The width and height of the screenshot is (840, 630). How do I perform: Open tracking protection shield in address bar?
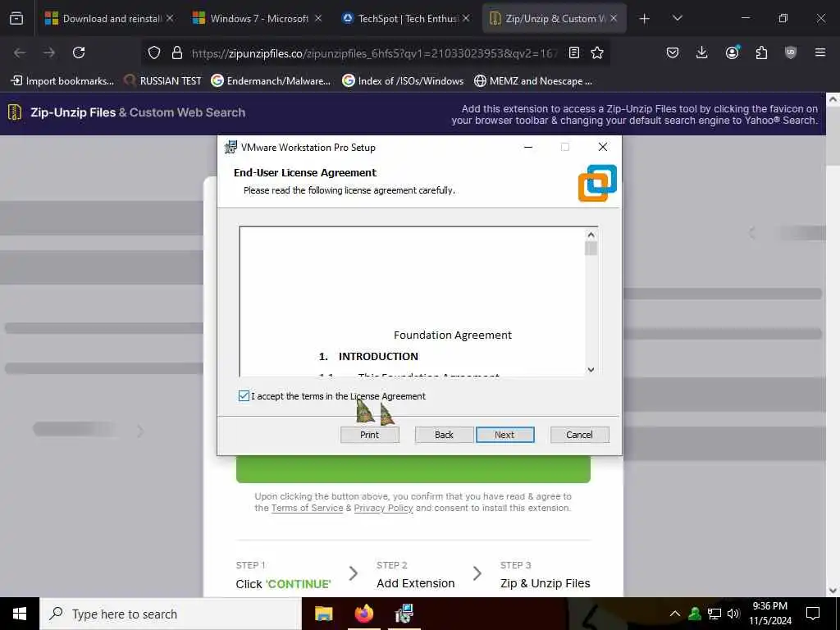click(154, 52)
